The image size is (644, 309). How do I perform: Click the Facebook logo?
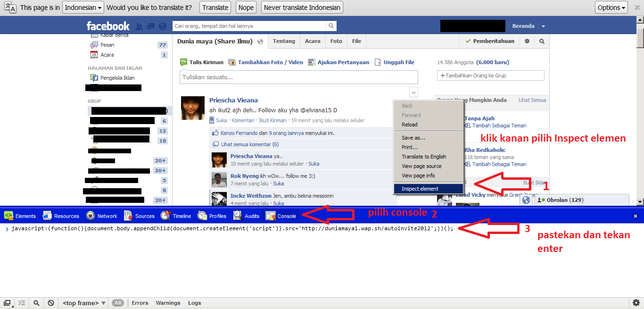pos(108,26)
